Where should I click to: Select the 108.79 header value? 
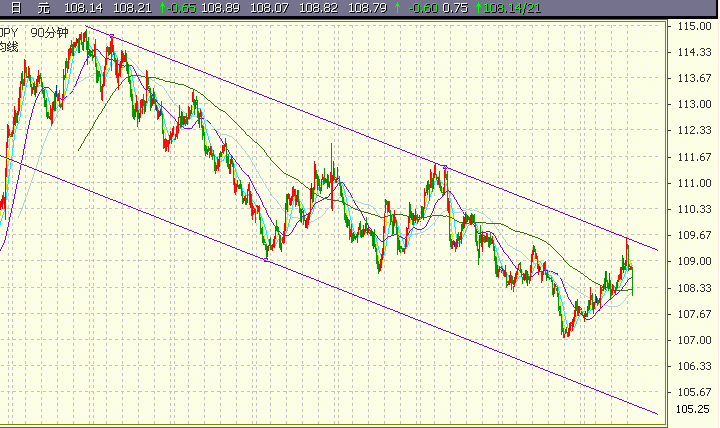point(367,8)
